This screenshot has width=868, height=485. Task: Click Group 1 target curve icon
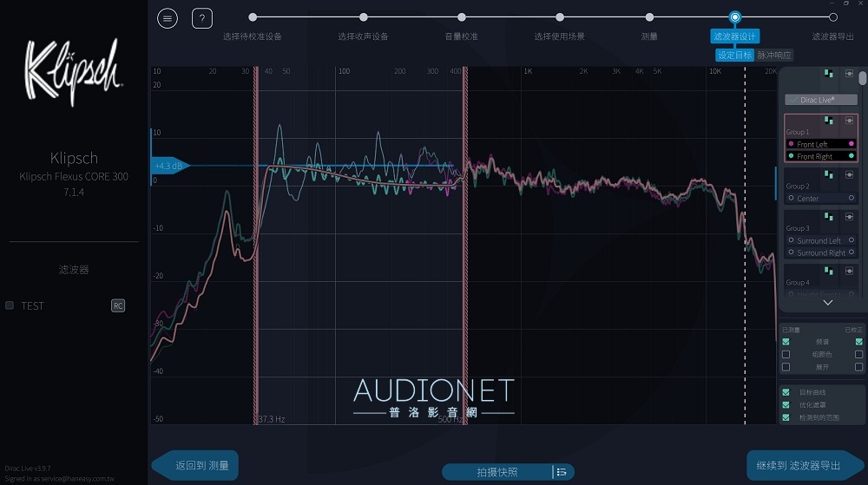coord(849,121)
